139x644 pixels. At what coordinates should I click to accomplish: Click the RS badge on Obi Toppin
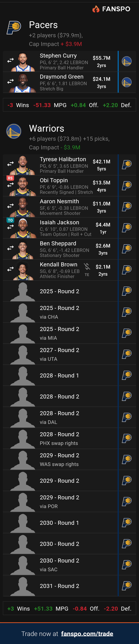(10, 178)
